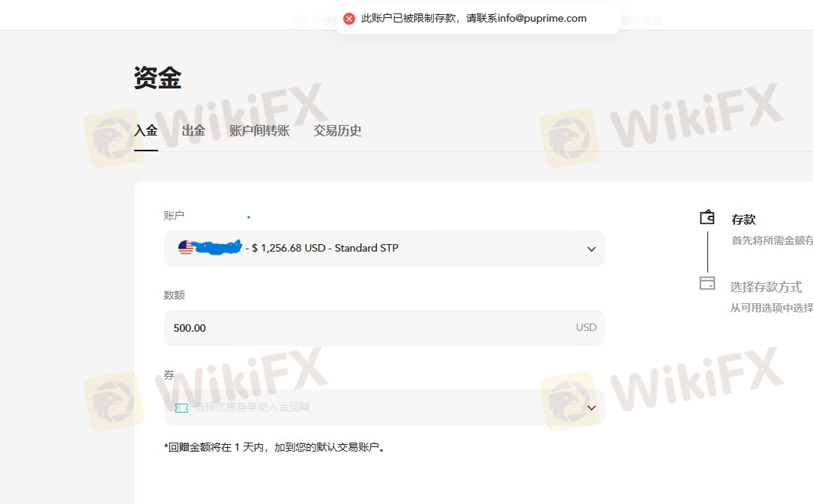
Task: Click the 选择存款方式 step heading
Action: tap(766, 287)
